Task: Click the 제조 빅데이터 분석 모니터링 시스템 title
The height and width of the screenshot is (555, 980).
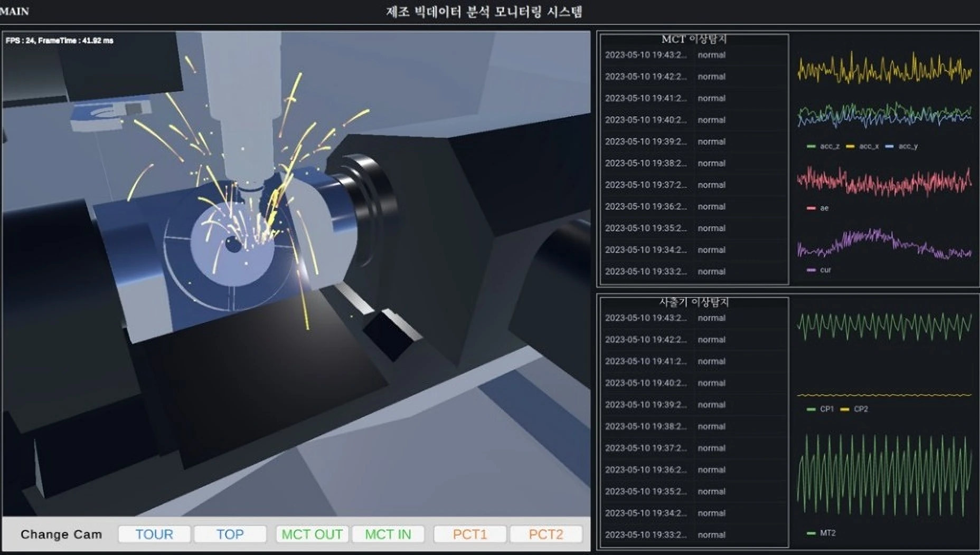Action: click(484, 12)
